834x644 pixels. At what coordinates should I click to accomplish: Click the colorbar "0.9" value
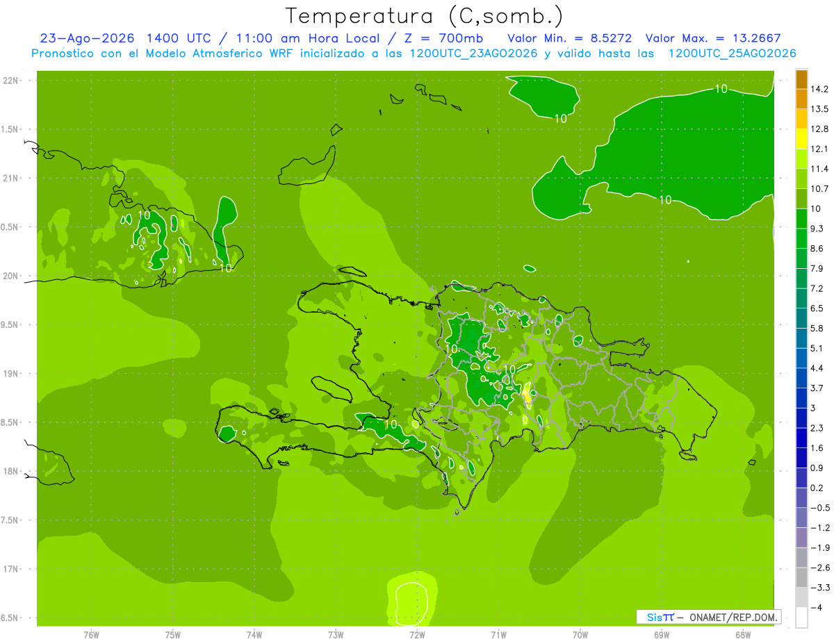(x=817, y=468)
